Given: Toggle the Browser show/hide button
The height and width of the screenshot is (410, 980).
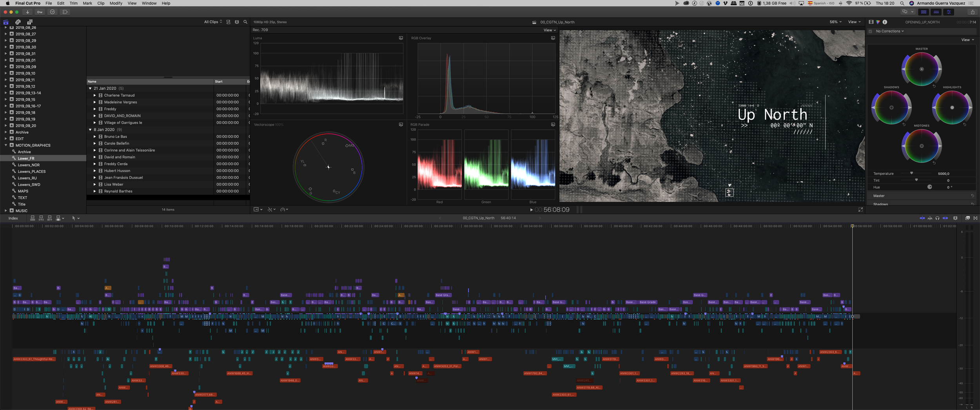Looking at the screenshot, I should (x=924, y=12).
